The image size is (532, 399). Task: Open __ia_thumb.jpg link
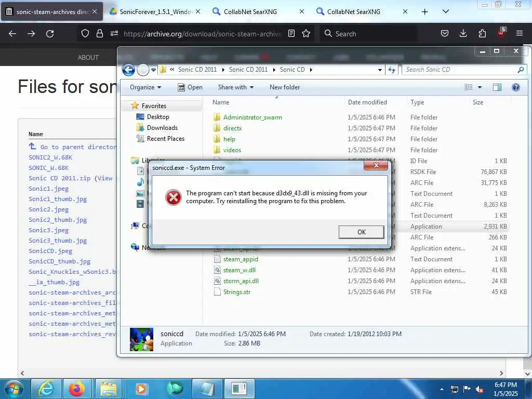(54, 282)
